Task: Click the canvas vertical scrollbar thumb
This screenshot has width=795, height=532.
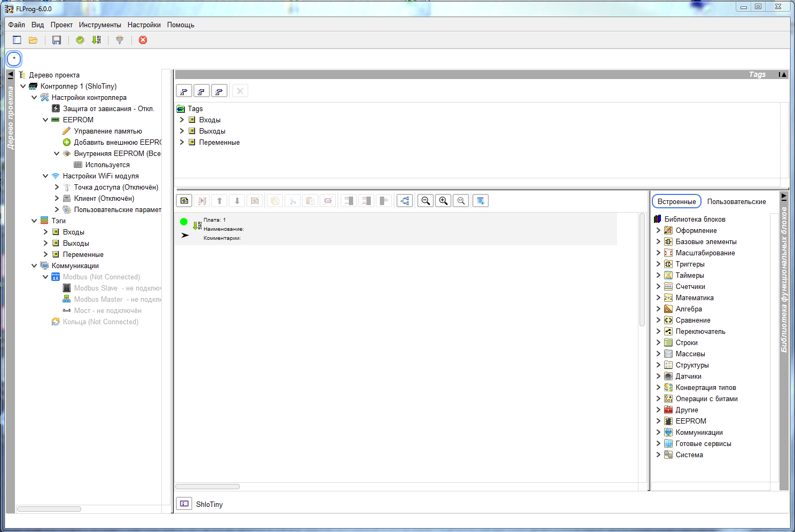Action: [x=642, y=270]
